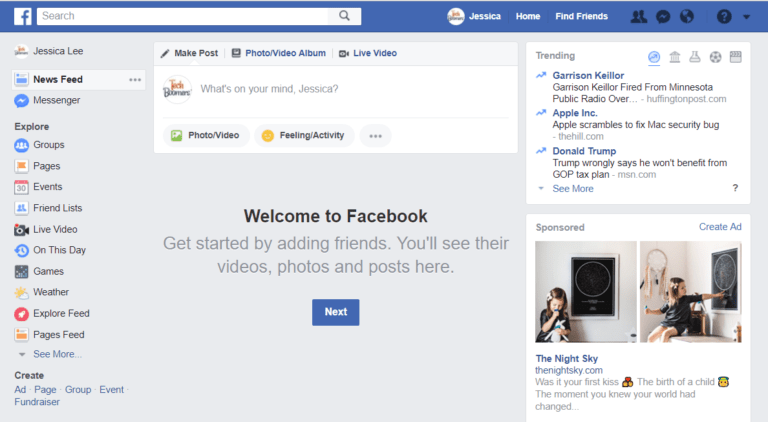The image size is (768, 422).
Task: Select the Entertainment trending icon
Action: pos(735,57)
